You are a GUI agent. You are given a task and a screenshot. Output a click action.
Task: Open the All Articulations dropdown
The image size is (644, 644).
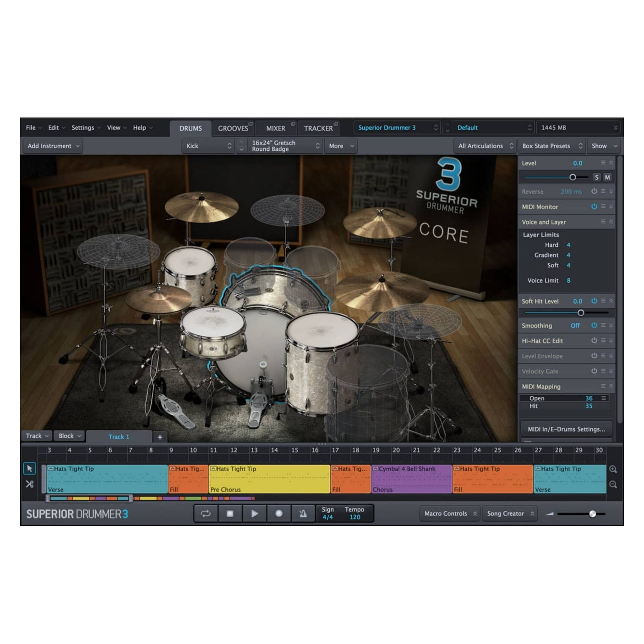click(x=485, y=146)
